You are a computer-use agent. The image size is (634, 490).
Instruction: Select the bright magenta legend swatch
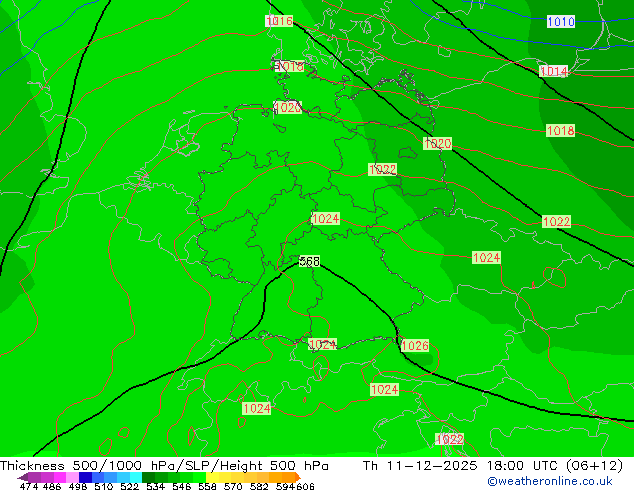pyautogui.click(x=60, y=477)
